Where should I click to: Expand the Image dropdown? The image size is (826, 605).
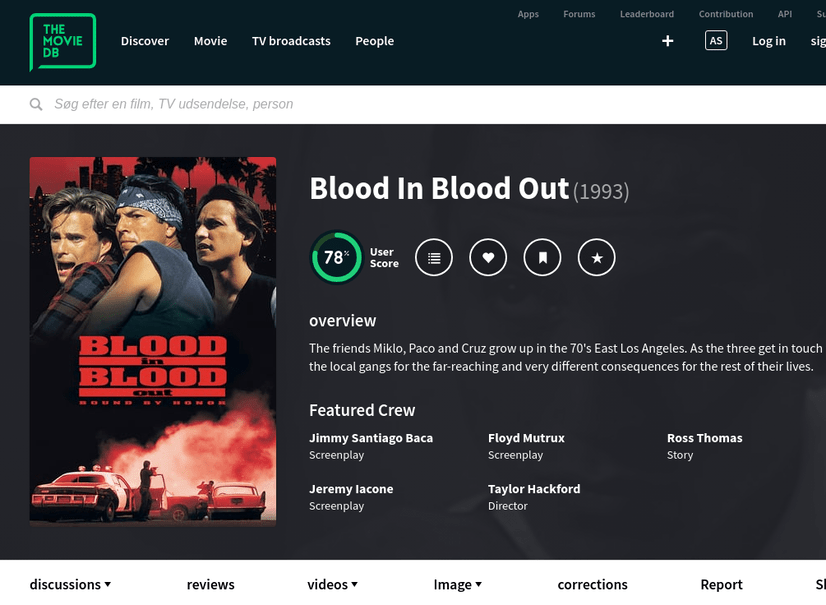click(x=457, y=584)
